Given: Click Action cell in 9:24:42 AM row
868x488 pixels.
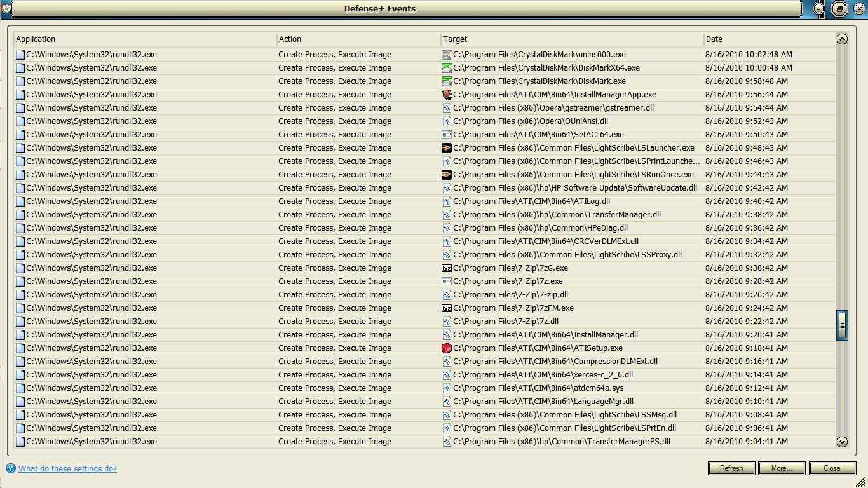Looking at the screenshot, I should click(x=335, y=308).
